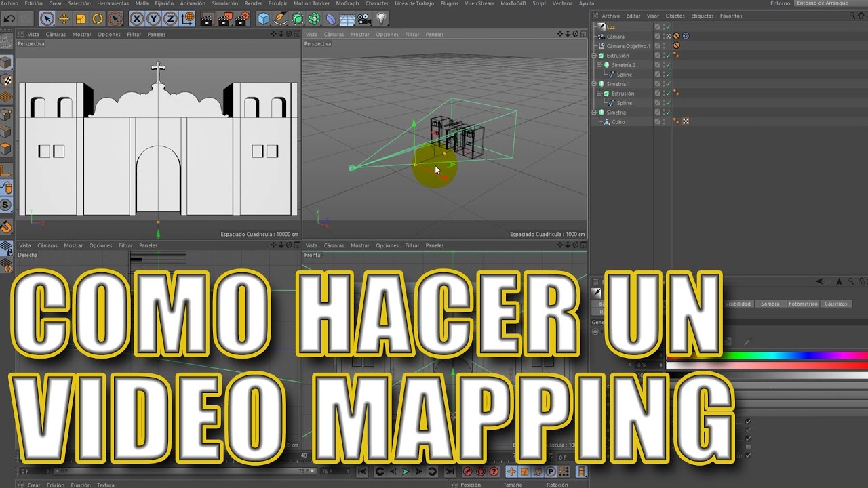
Task: Click the Undo arrow icon
Action: tap(9, 19)
